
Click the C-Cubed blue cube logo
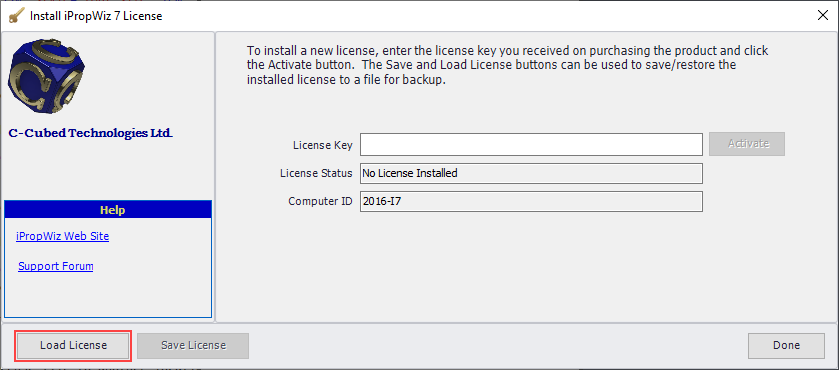pos(47,76)
